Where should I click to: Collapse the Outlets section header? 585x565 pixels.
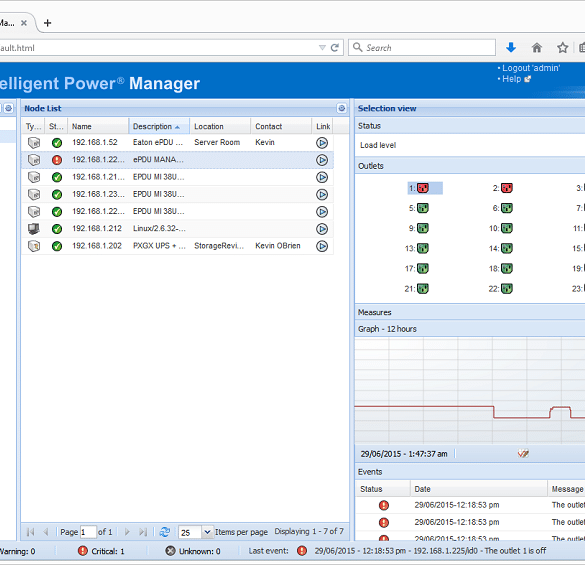pyautogui.click(x=470, y=166)
